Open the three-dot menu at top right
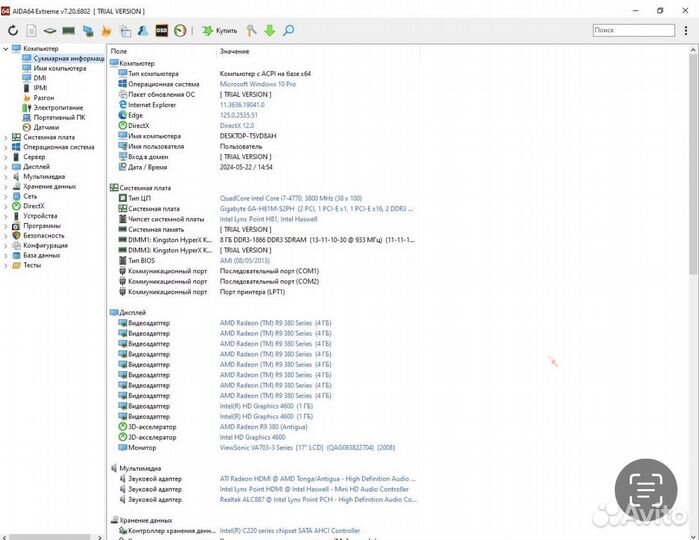Screen dimensions: 699x540 pos(686,30)
